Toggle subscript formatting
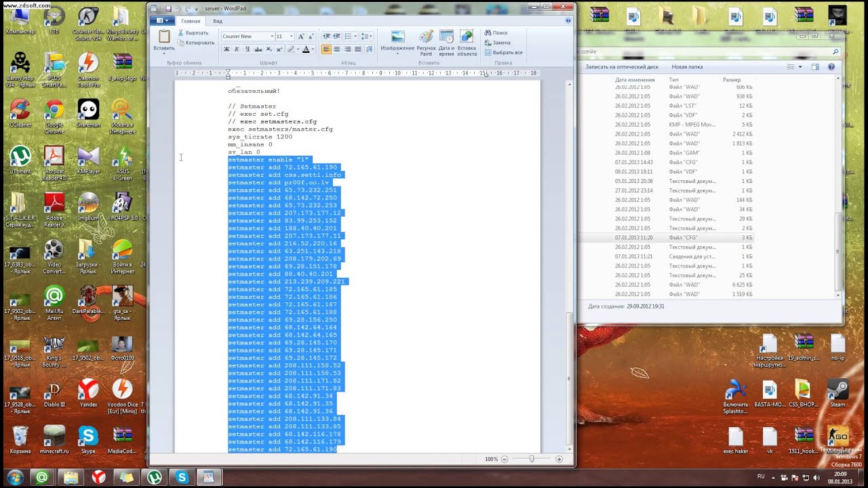Screen dimensions: 868x488 269,49
